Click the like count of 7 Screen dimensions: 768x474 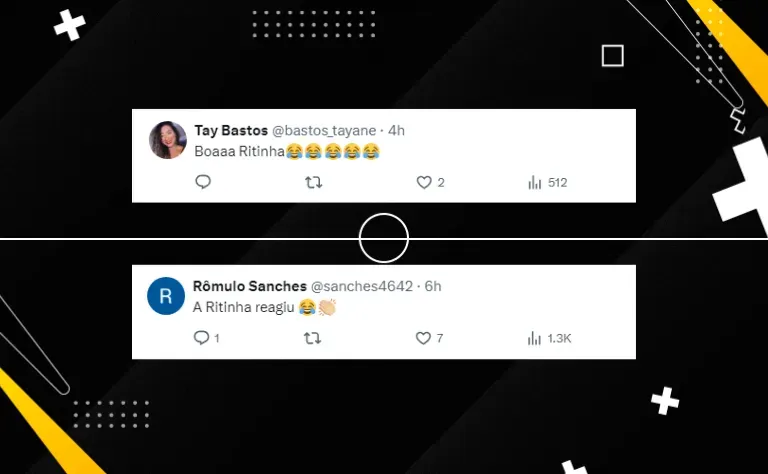tap(439, 338)
